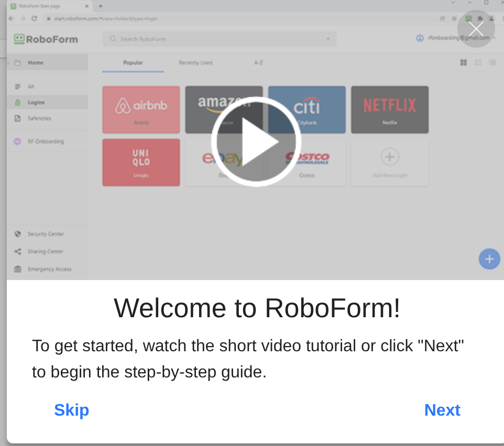Open the rfonboarding@gmail.com account menu
Viewport: 504px width, 446px height.
[456, 38]
